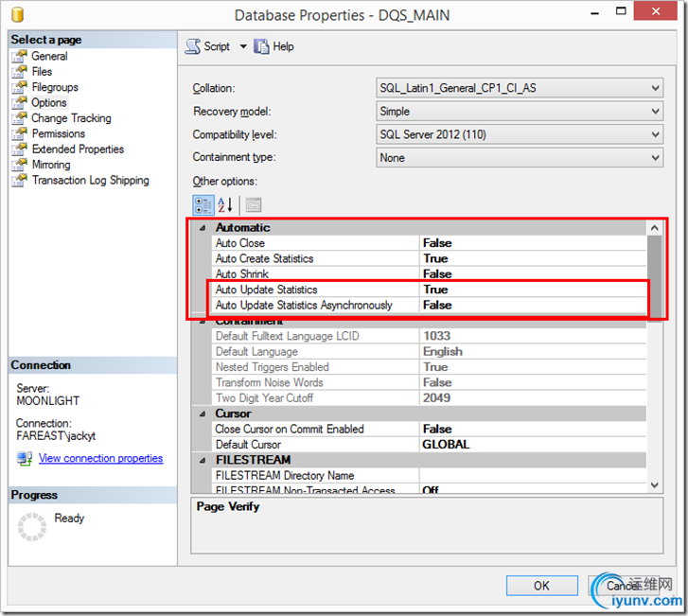Viewport: 688px width, 616px height.
Task: Click the Options page icon
Action: 19,102
